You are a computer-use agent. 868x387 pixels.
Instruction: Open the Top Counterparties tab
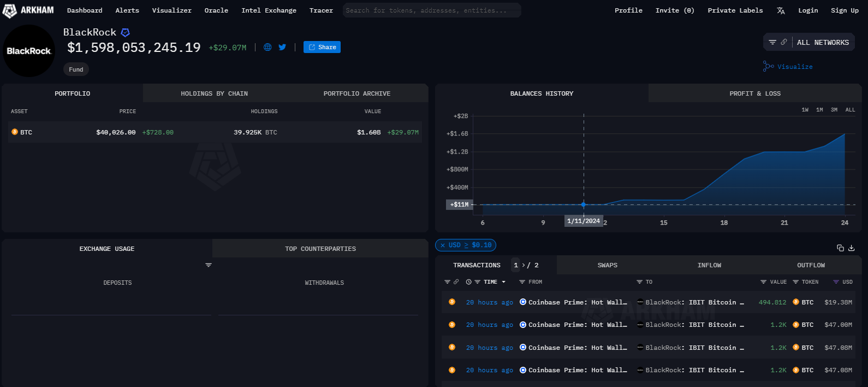(x=320, y=249)
